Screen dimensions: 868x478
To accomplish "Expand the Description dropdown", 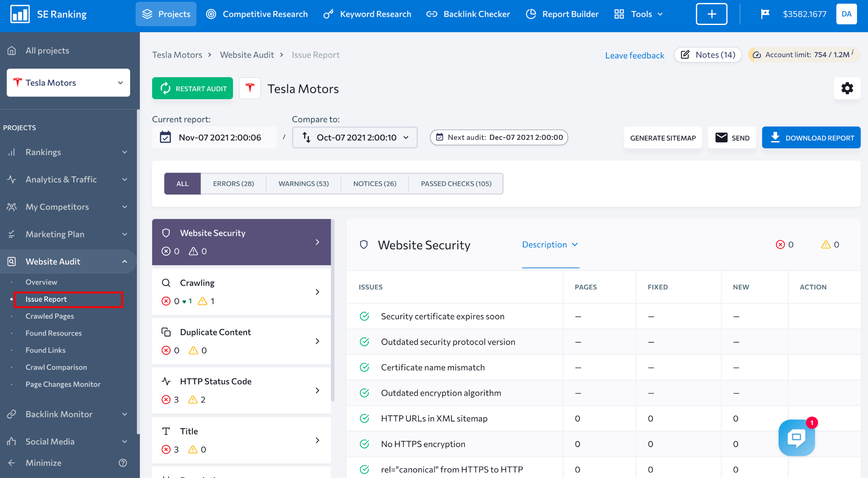I will point(550,245).
